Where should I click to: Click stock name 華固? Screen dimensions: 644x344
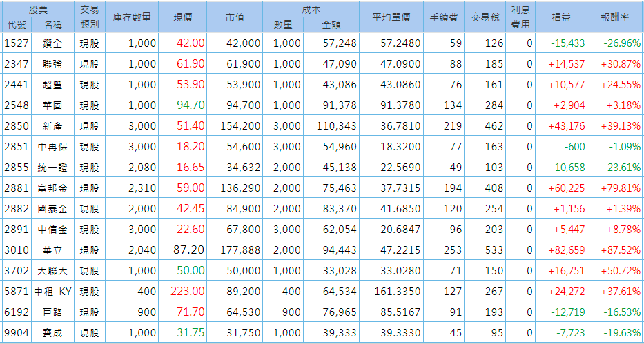coord(52,105)
